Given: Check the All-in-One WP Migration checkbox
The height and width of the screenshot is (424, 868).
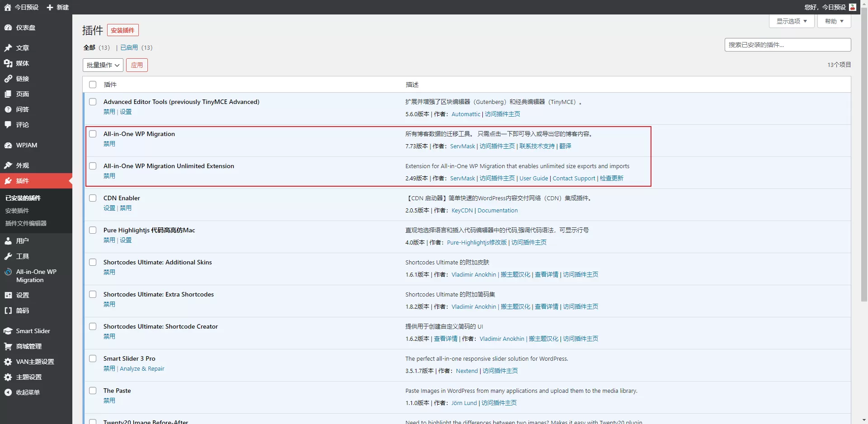Looking at the screenshot, I should (93, 134).
